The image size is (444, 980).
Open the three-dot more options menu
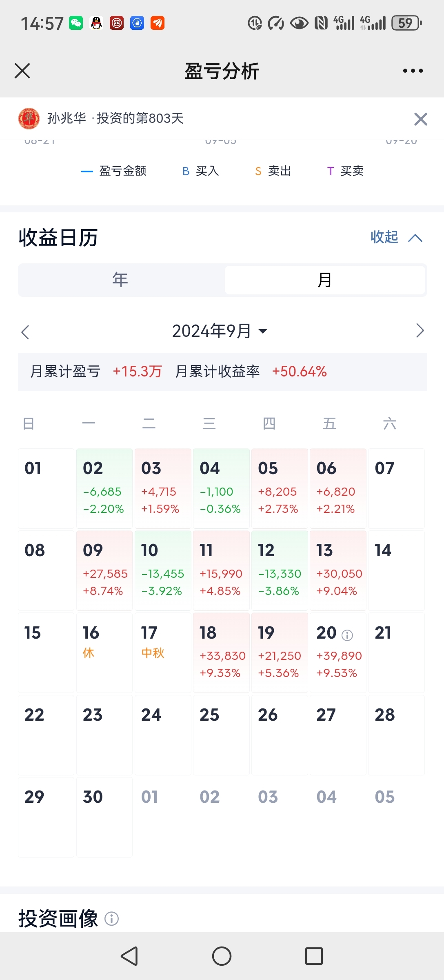[x=413, y=71]
